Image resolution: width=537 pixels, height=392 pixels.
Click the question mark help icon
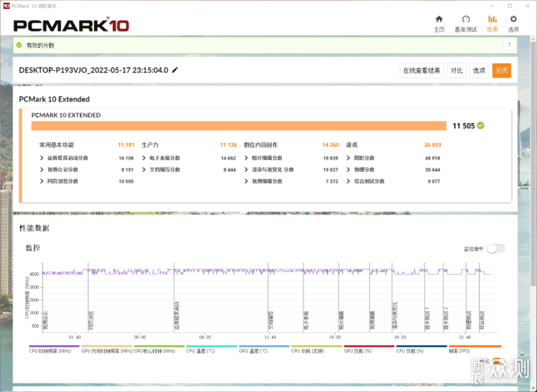pyautogui.click(x=509, y=45)
